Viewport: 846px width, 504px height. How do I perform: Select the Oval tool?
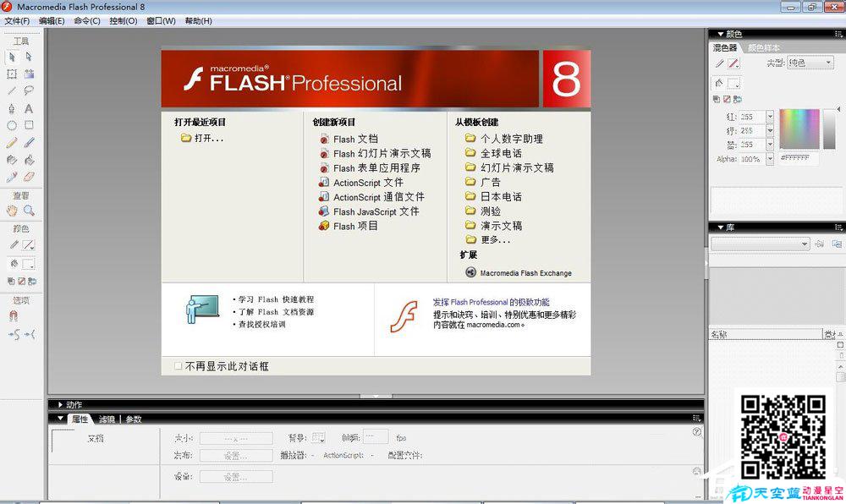tap(12, 125)
